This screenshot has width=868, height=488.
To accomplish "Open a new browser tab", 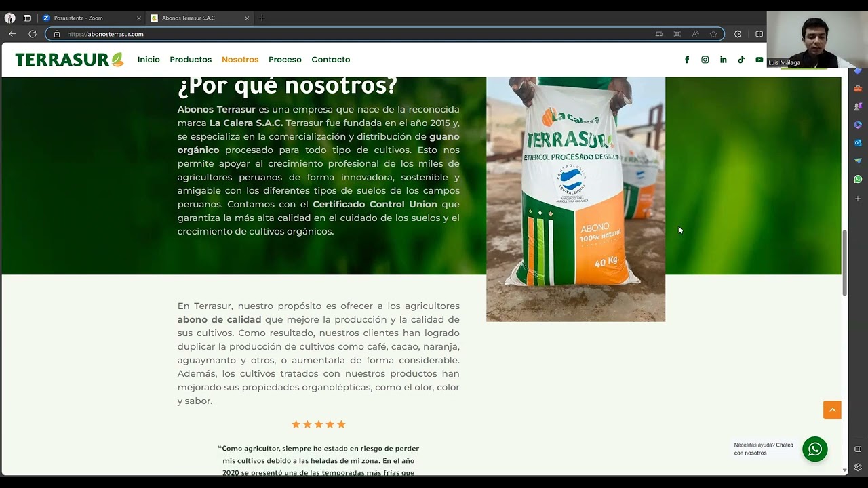I will (x=262, y=18).
